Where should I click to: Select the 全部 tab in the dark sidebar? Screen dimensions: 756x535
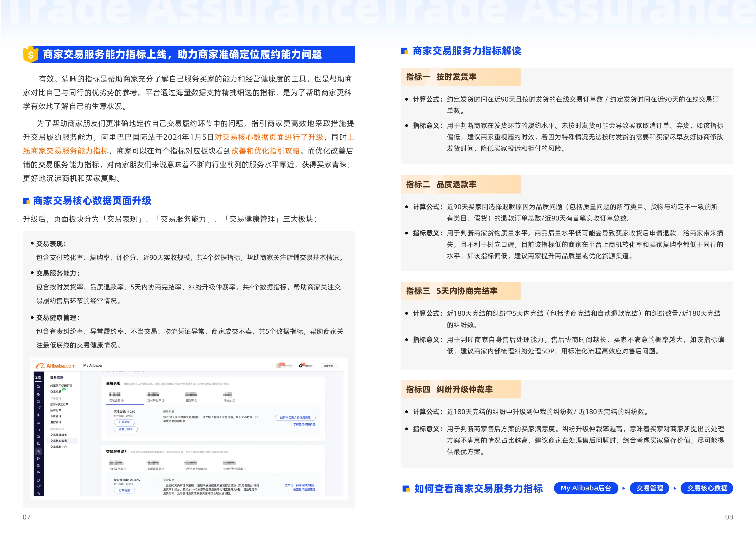[38, 377]
